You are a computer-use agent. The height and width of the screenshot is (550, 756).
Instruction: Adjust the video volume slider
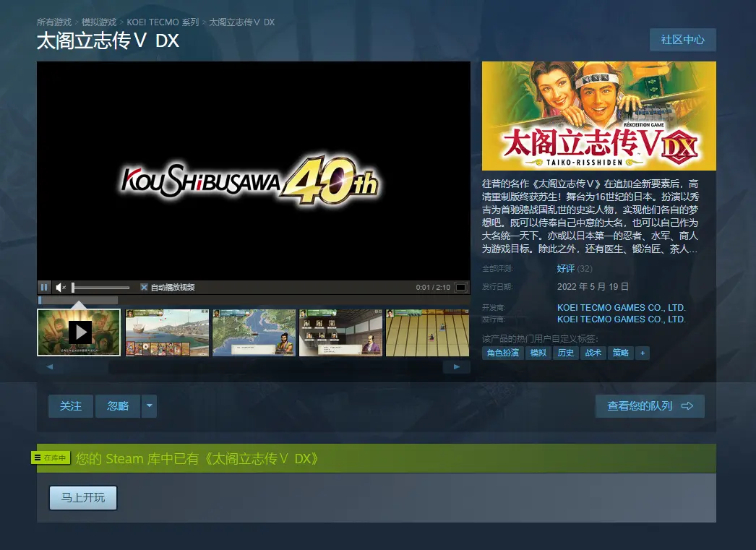click(x=100, y=288)
